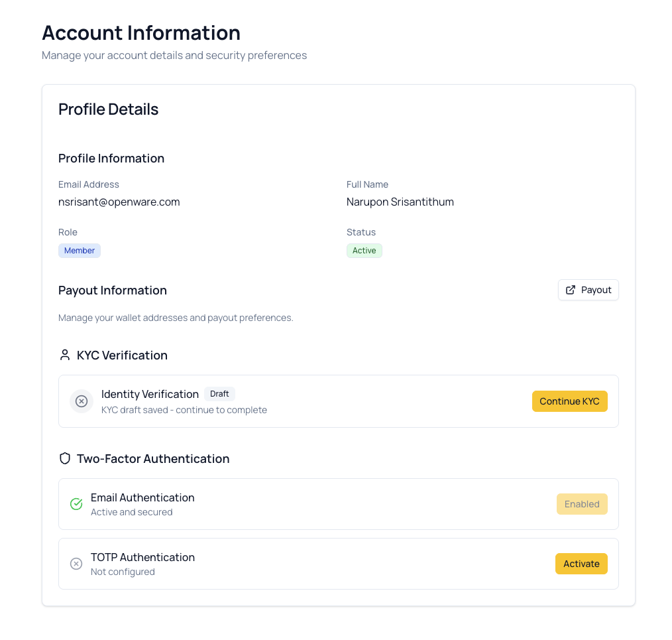The image size is (672, 640).
Task: Enable TOTP by pressing Activate
Action: pyautogui.click(x=581, y=563)
